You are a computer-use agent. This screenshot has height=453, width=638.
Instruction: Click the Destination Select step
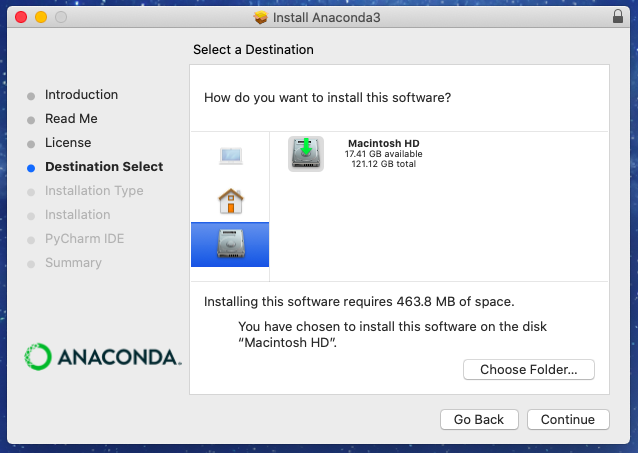coord(103,167)
